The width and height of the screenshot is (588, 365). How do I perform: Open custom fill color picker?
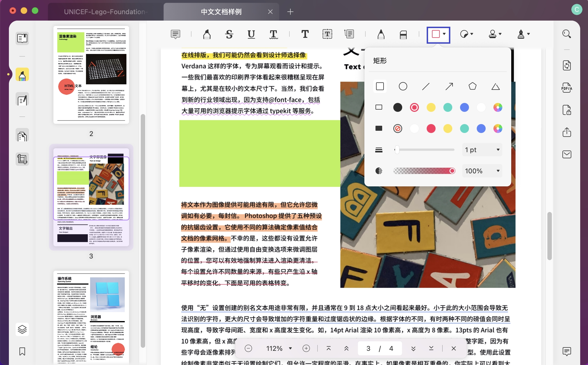coord(498,129)
